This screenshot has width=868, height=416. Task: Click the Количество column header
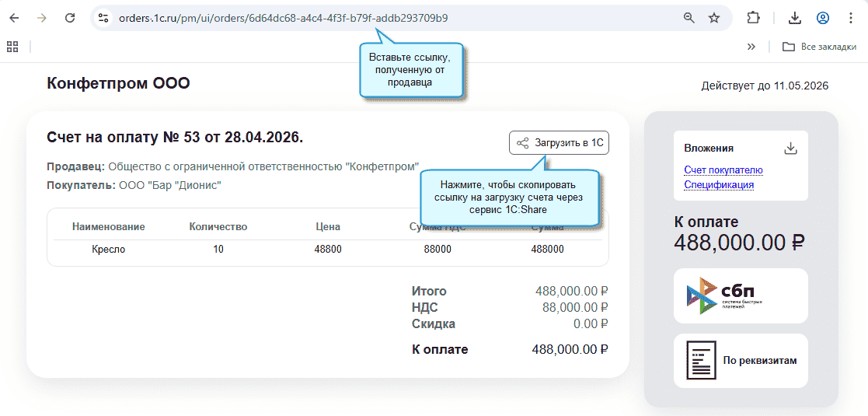click(218, 226)
